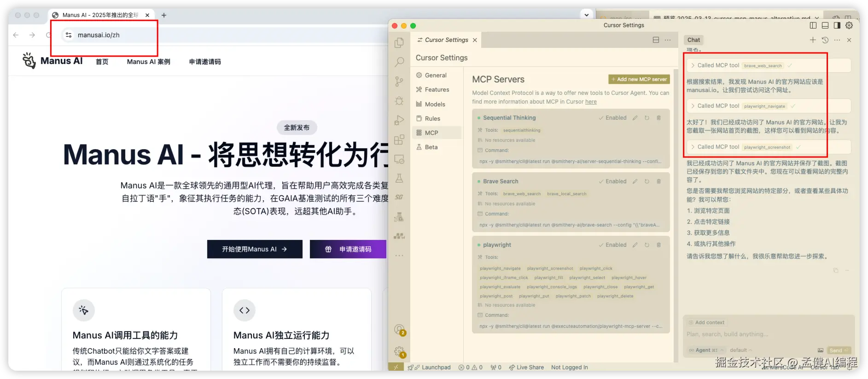This screenshot has height=379, width=868.
Task: Click 开始使用Manus AI button on webpage
Action: point(255,249)
